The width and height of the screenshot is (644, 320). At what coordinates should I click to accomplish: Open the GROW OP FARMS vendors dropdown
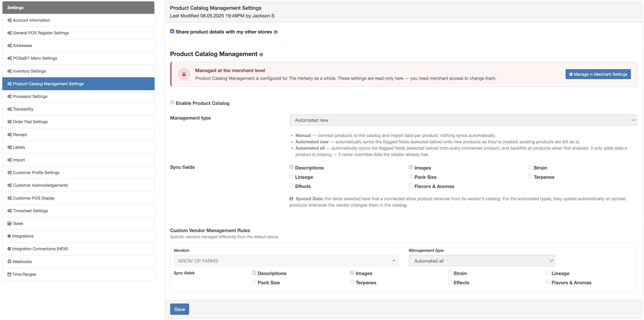(x=286, y=261)
